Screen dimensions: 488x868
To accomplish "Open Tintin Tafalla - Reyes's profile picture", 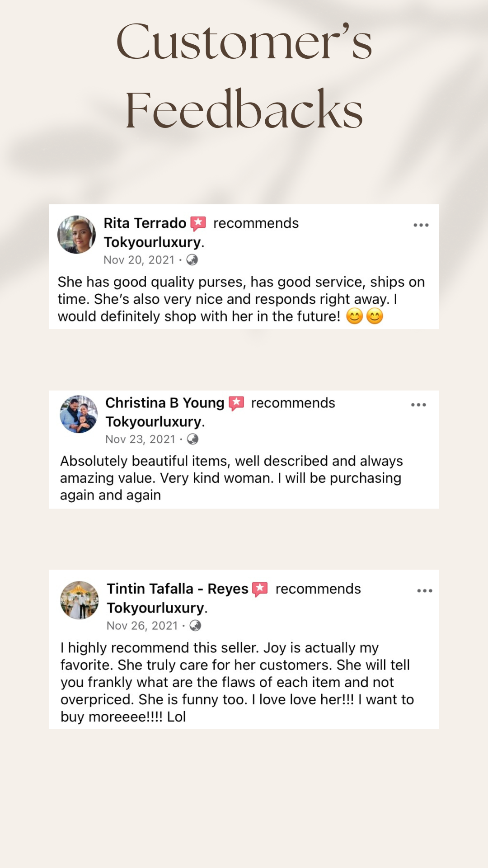I will (x=80, y=600).
